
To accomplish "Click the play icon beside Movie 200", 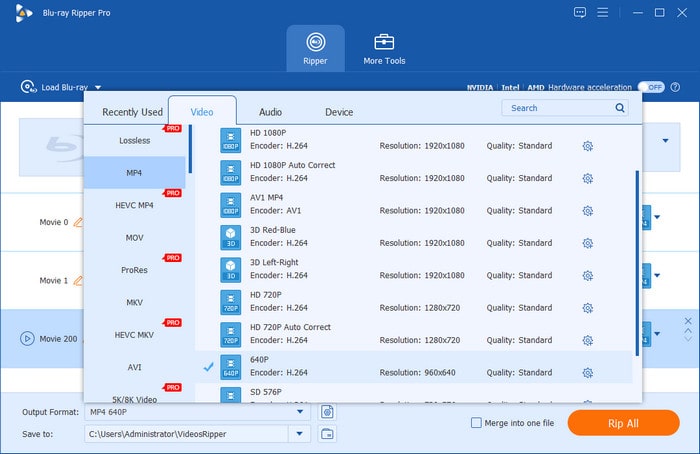I will (x=27, y=338).
